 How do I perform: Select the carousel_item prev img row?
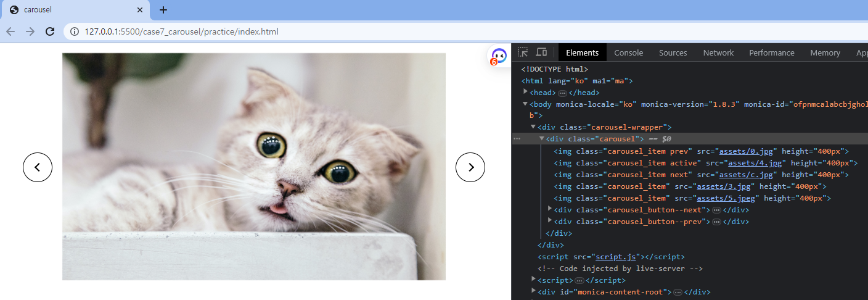click(x=702, y=151)
